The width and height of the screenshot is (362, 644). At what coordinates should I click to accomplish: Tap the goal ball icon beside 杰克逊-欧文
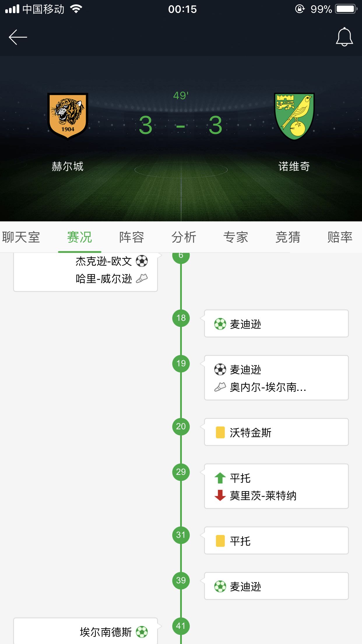coord(142,261)
